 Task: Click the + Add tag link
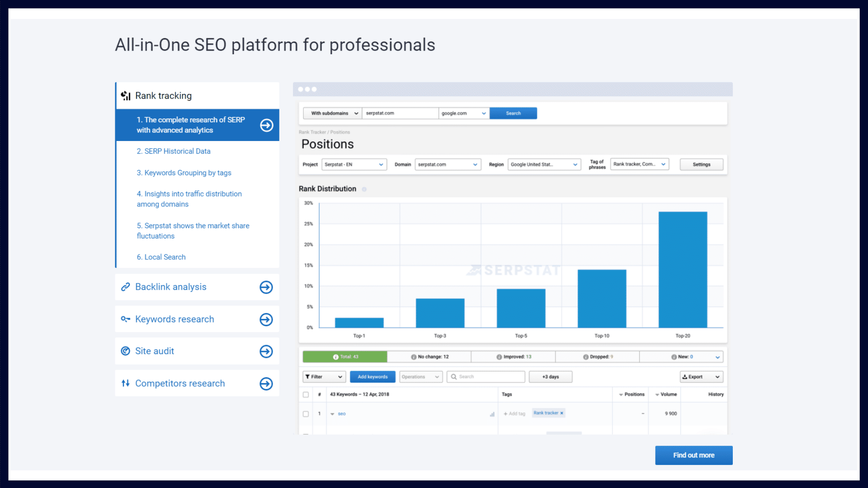[x=514, y=414]
